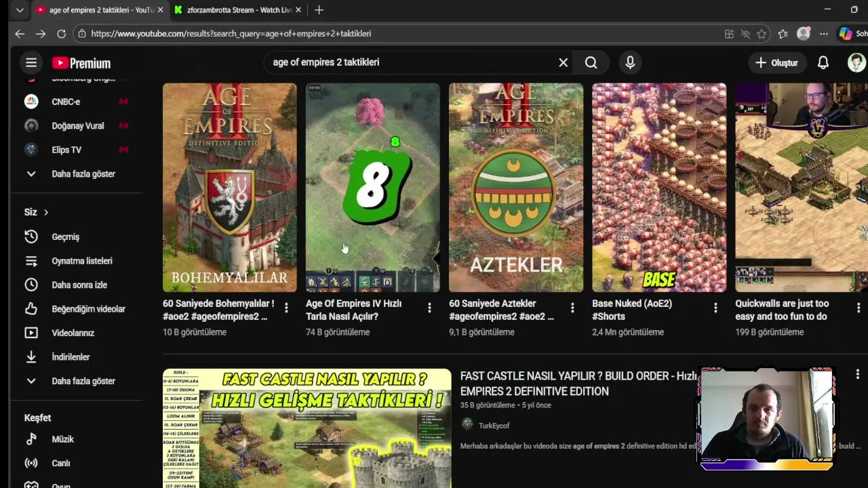Start voice search with the microphone icon

coord(630,62)
